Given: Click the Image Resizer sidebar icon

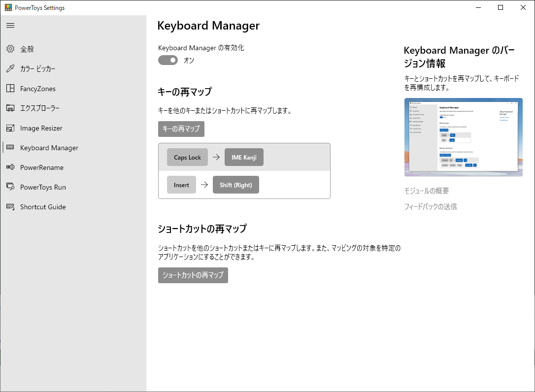Looking at the screenshot, I should point(10,128).
